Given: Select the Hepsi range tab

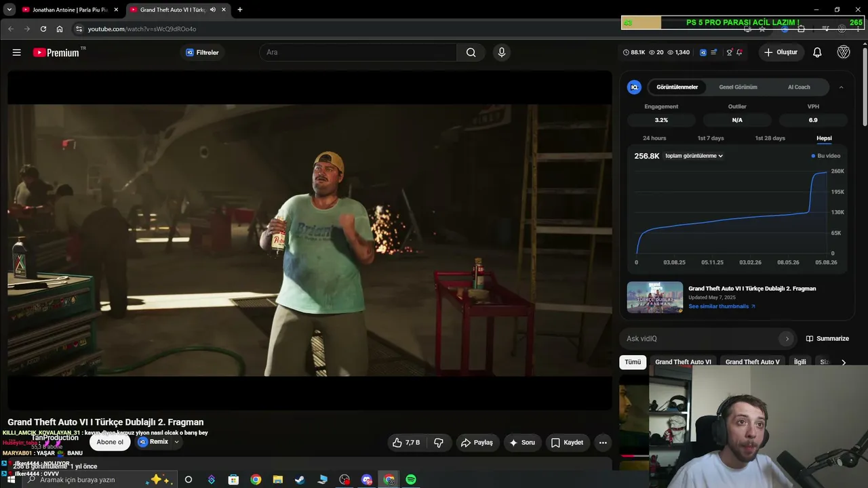Looking at the screenshot, I should click(x=824, y=138).
